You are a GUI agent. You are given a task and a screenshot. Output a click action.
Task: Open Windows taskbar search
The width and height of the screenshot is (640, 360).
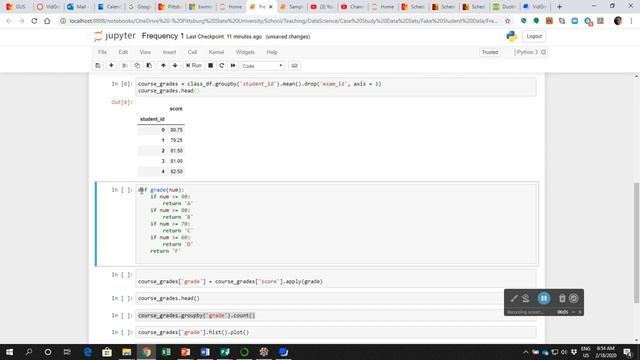coord(29,352)
